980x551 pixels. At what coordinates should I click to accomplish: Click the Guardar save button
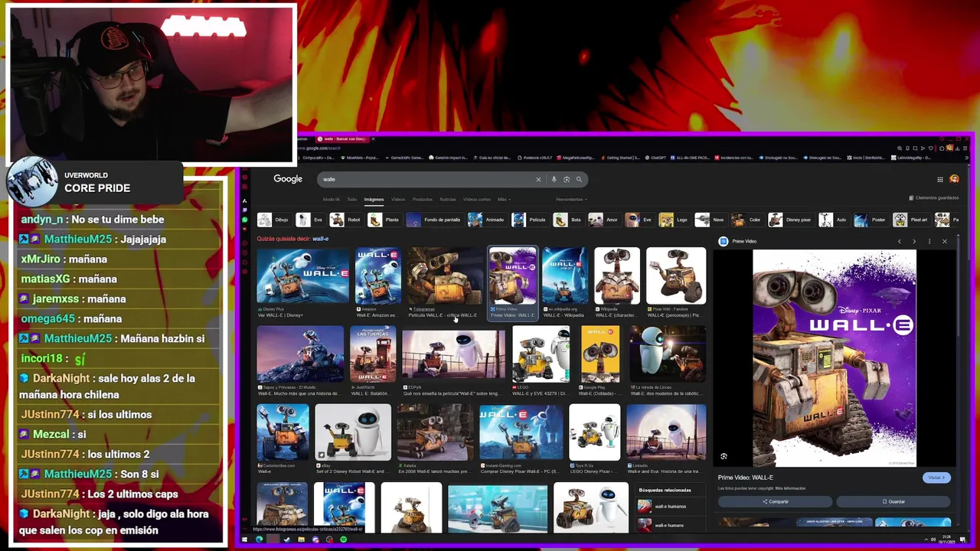click(x=893, y=501)
